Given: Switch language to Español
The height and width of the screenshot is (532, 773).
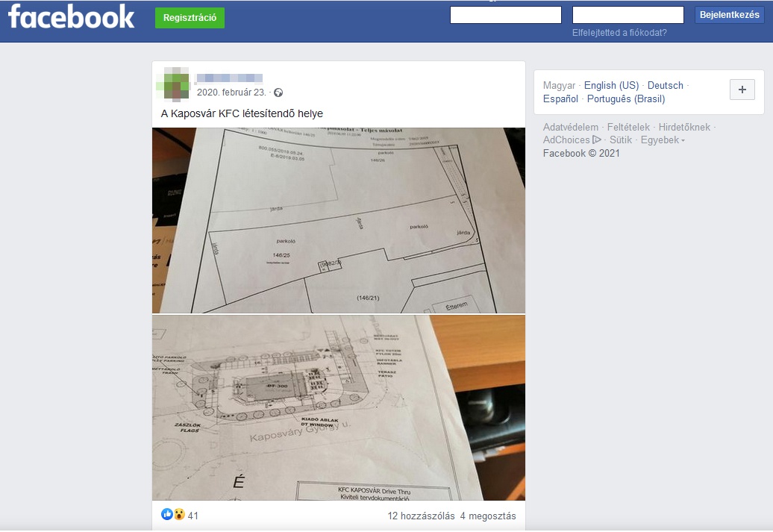Looking at the screenshot, I should pos(560,98).
